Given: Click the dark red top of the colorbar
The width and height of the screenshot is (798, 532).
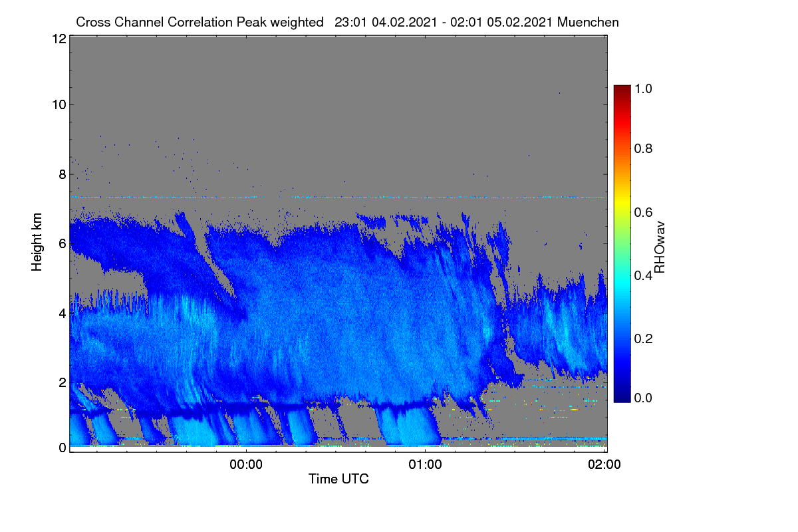Looking at the screenshot, I should pos(622,90).
